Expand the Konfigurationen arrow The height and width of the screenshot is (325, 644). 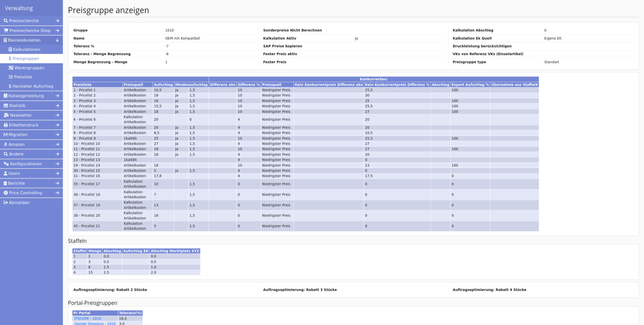coord(57,164)
